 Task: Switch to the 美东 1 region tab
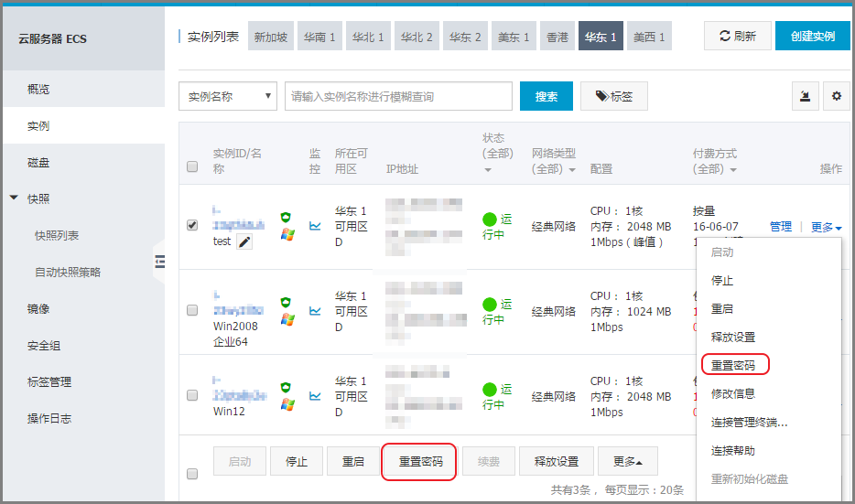[x=514, y=37]
